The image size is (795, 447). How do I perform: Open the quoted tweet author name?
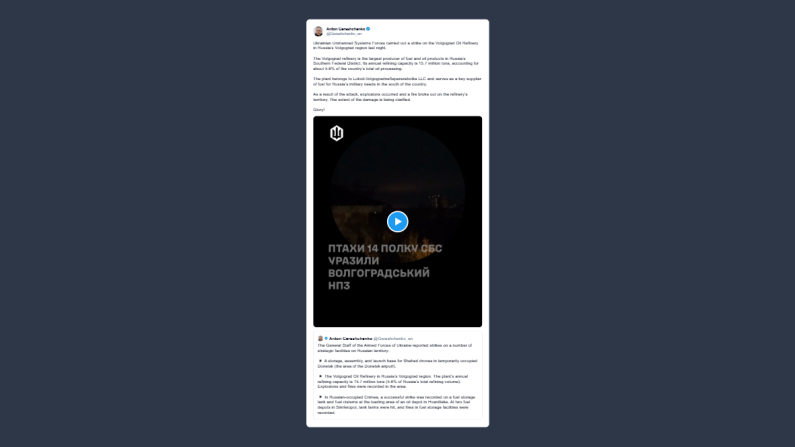click(x=350, y=339)
